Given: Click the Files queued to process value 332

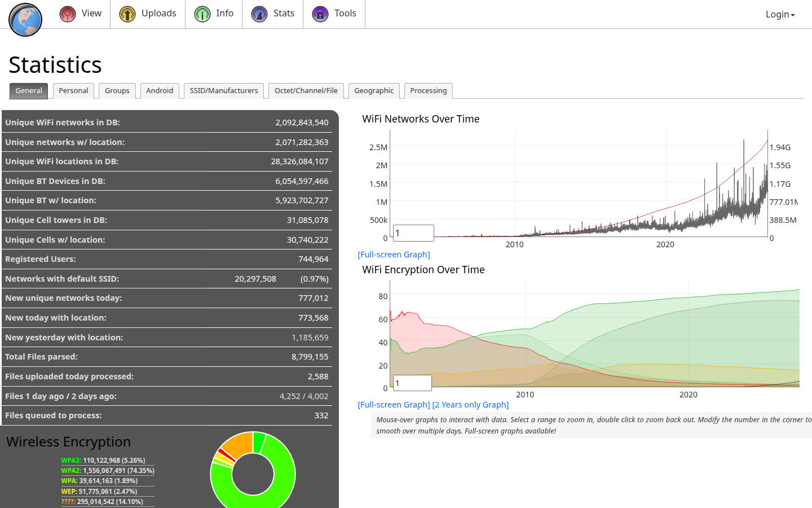Looking at the screenshot, I should (321, 415).
